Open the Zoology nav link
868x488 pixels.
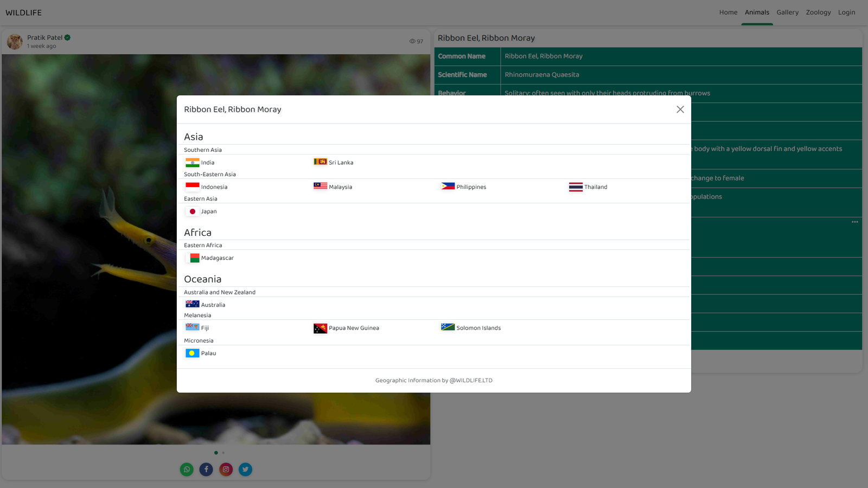[x=818, y=12]
